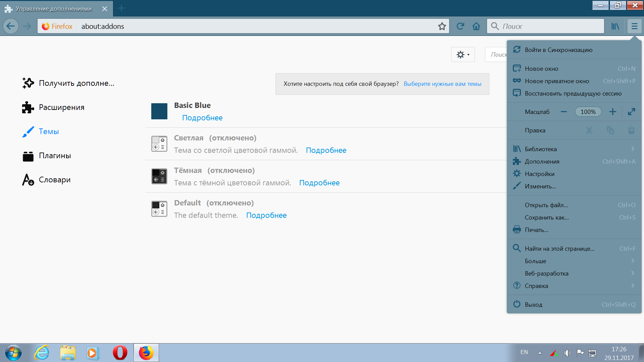This screenshot has height=362, width=644.
Task: Click Восстановить предыдущую сессию
Action: click(x=574, y=93)
